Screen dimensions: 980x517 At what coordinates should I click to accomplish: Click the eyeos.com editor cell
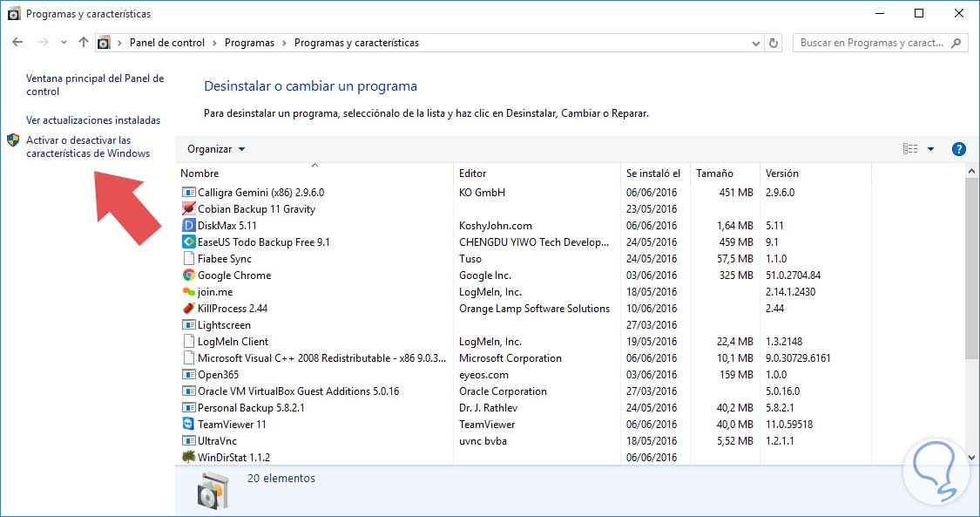483,375
